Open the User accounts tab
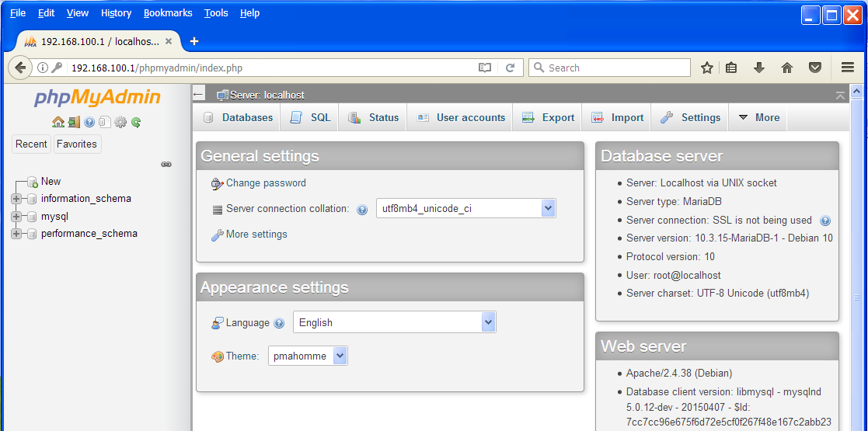 (462, 118)
